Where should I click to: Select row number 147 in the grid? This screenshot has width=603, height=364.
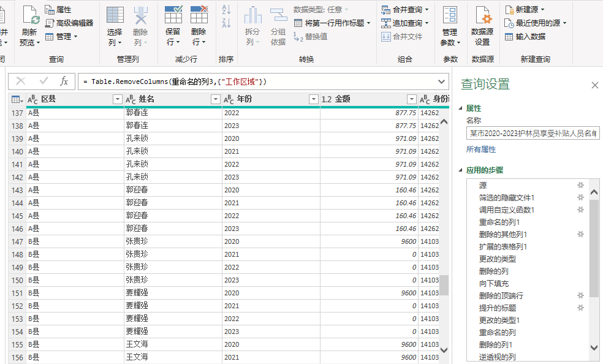(17, 242)
